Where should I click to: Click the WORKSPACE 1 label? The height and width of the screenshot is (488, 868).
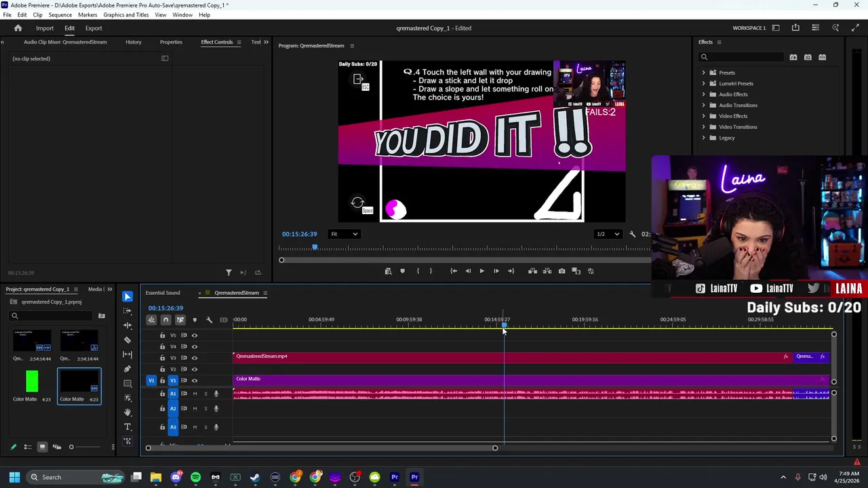click(x=749, y=28)
